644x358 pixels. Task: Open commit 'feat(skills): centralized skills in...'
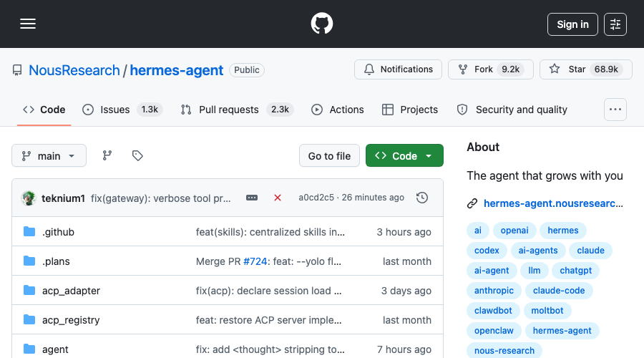[270, 232]
